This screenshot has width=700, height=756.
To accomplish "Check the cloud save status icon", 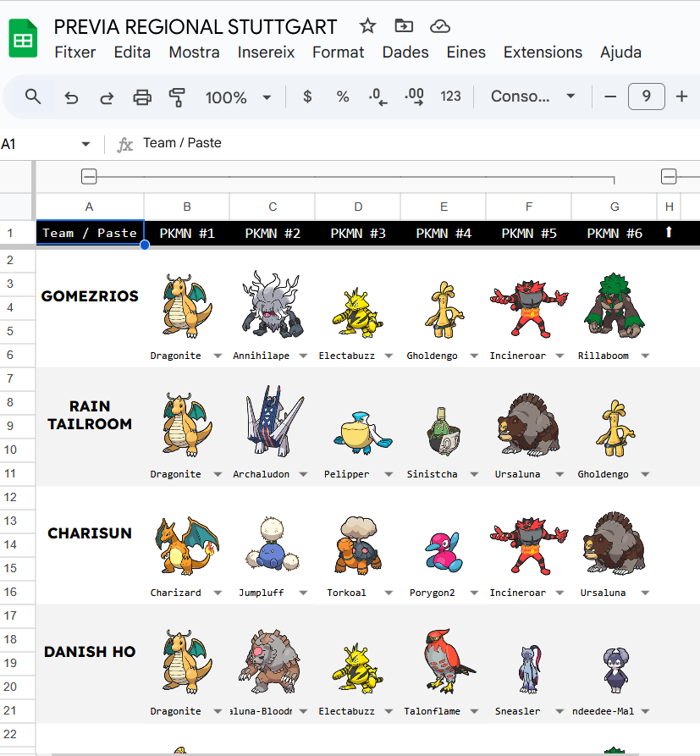I will 439,26.
